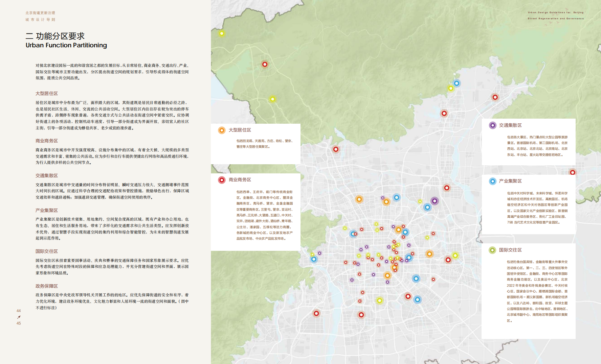Click the 城市设计导则 header text

coord(40,20)
